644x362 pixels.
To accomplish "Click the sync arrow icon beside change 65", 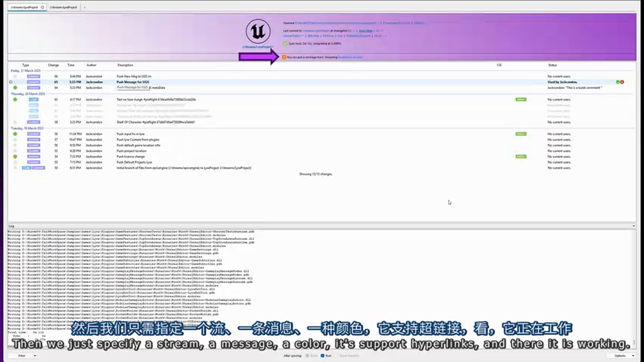I will pos(11,82).
